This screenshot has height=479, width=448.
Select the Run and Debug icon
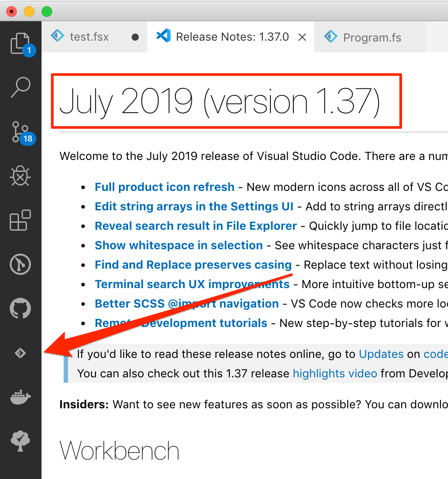click(x=20, y=176)
